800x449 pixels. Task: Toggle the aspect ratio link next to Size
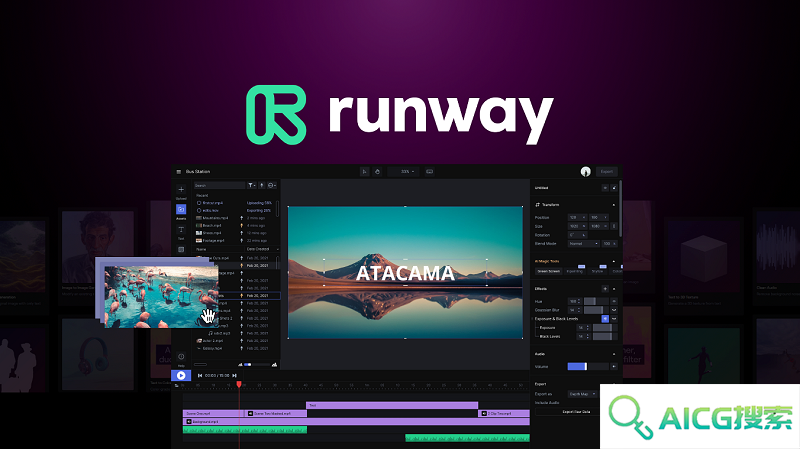pyautogui.click(x=614, y=226)
